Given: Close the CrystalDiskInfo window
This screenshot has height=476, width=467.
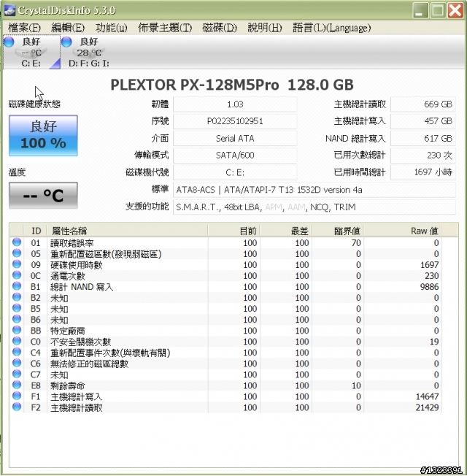Looking at the screenshot, I should pos(455,11).
